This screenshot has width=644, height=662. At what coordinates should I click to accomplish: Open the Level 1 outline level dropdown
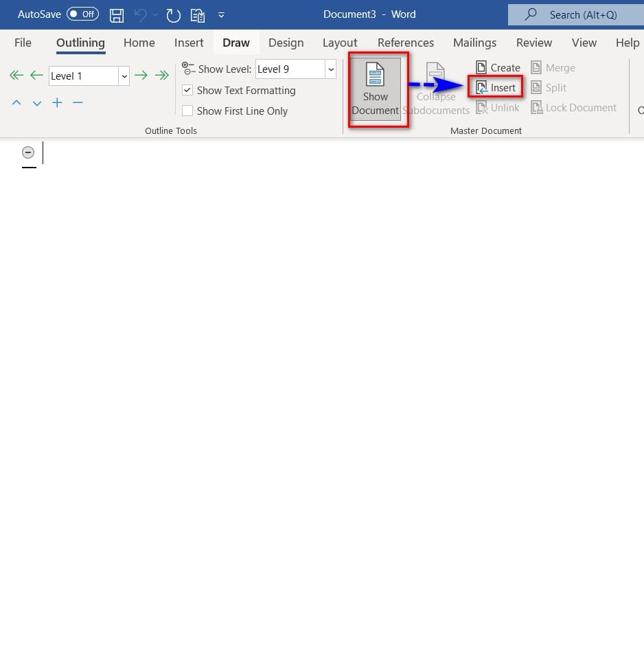click(x=124, y=76)
